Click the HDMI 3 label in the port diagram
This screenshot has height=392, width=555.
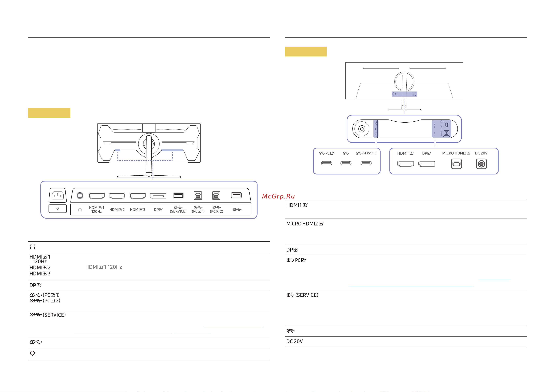138,210
